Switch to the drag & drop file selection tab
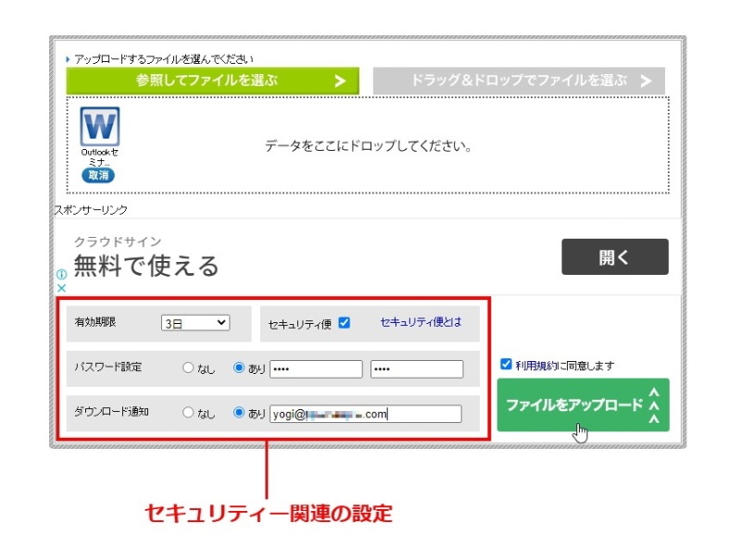The width and height of the screenshot is (741, 560). 519,81
